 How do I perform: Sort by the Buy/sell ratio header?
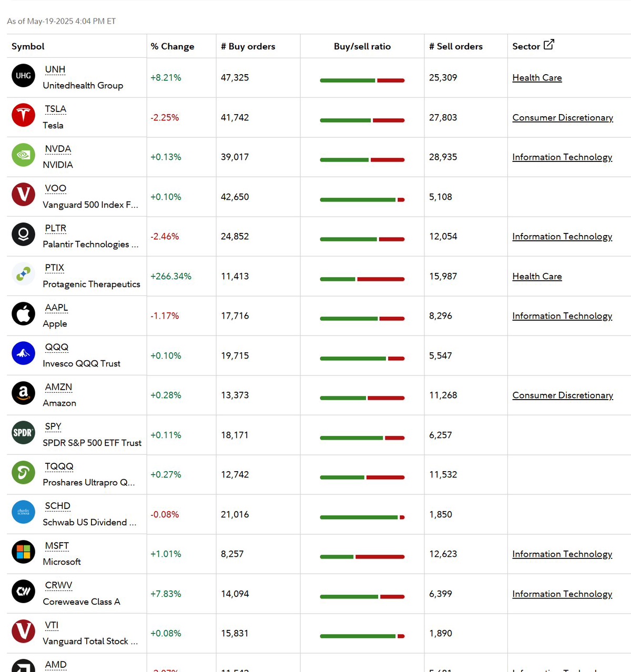coord(362,46)
